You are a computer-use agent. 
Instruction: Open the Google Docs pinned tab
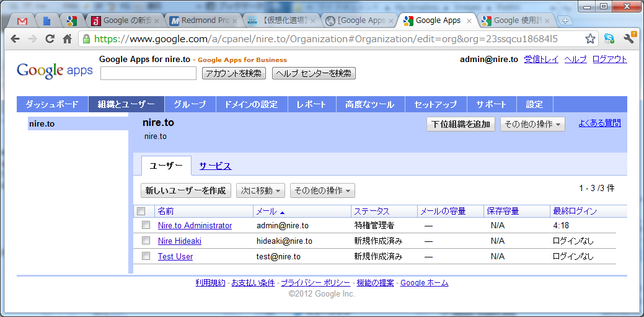click(x=47, y=21)
